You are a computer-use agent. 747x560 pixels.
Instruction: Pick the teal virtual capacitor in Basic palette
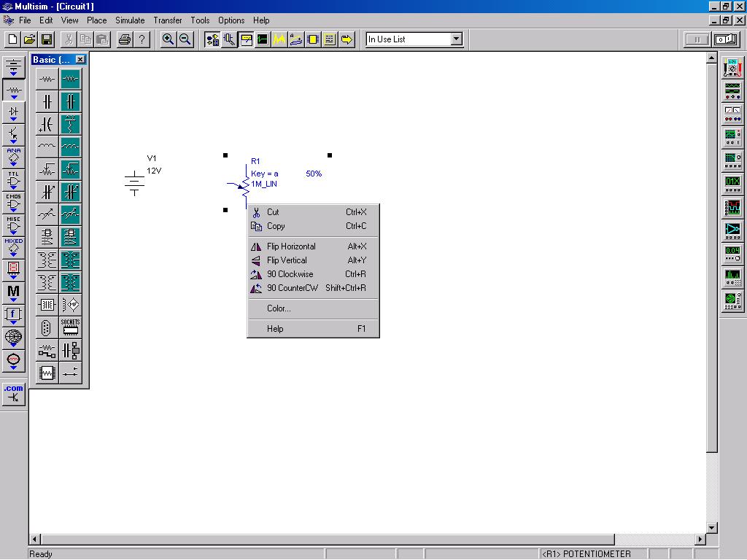[x=71, y=101]
